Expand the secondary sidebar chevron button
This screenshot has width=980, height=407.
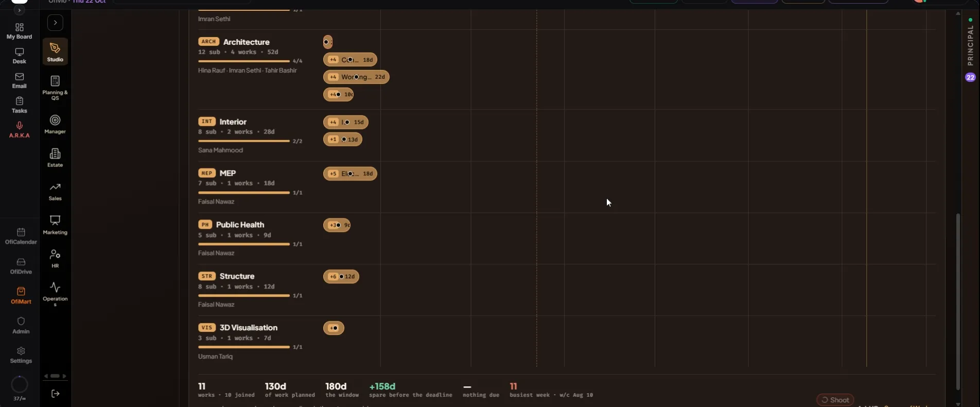pyautogui.click(x=55, y=23)
